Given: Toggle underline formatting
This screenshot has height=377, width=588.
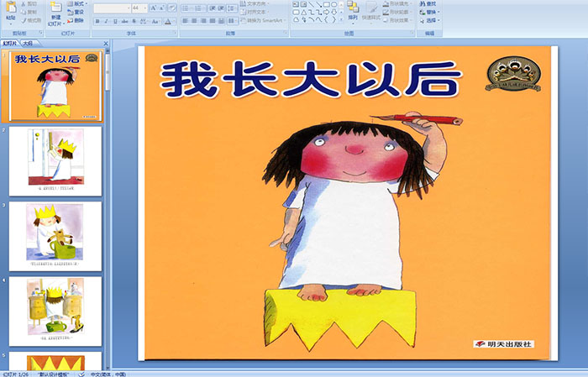Looking at the screenshot, I should [x=115, y=21].
